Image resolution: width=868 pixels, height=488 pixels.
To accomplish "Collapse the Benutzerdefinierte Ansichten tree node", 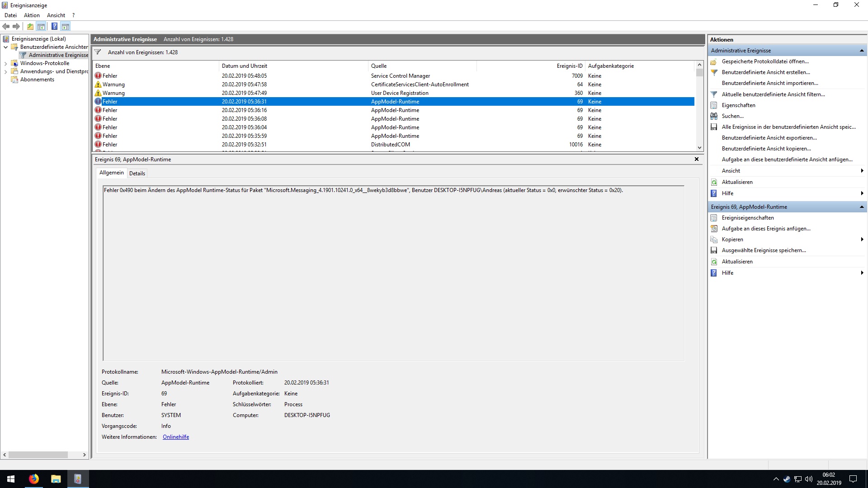I will click(x=5, y=47).
